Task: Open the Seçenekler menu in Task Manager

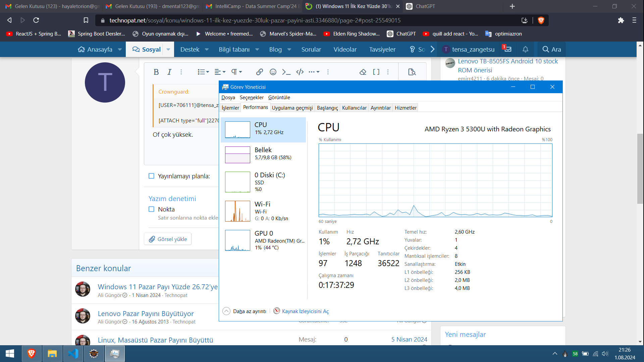Action: click(x=251, y=97)
